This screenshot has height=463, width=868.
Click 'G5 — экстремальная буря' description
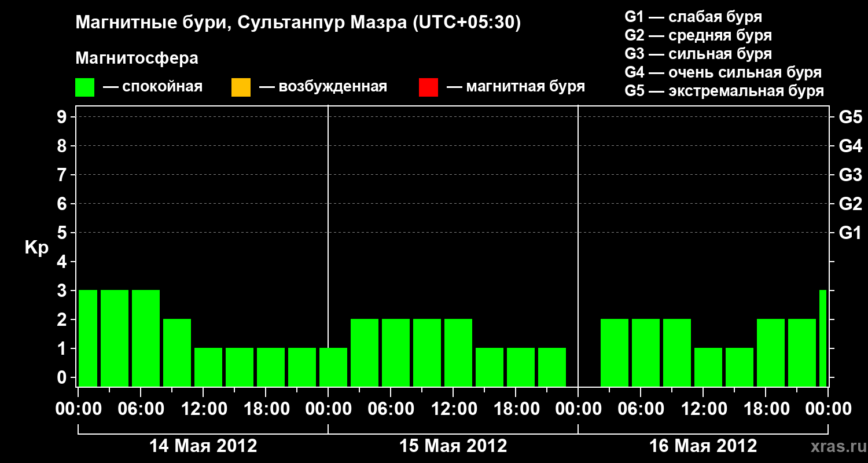[724, 91]
